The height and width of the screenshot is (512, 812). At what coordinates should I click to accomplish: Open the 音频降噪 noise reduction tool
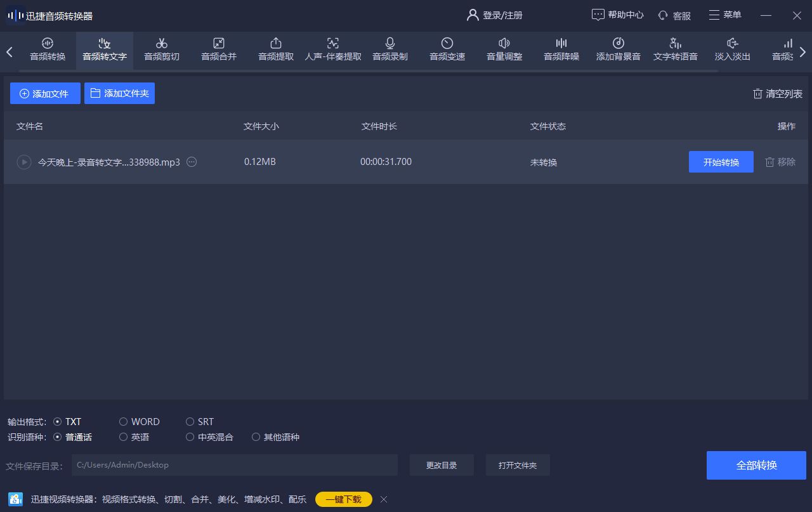(561, 49)
